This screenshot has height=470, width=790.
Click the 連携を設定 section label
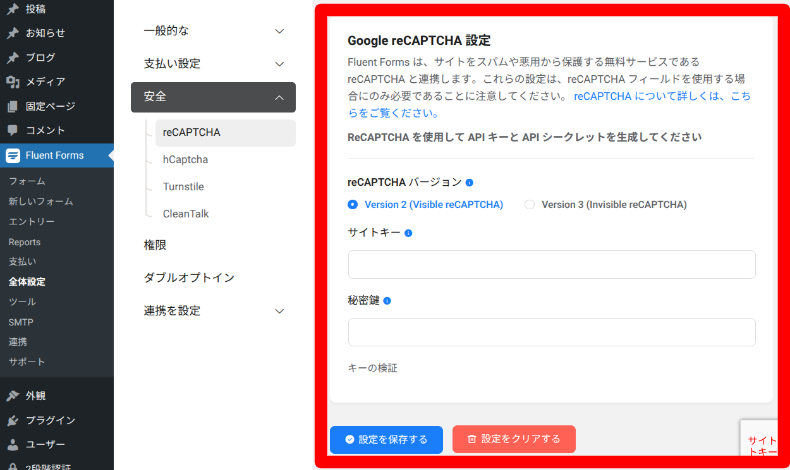[x=172, y=311]
